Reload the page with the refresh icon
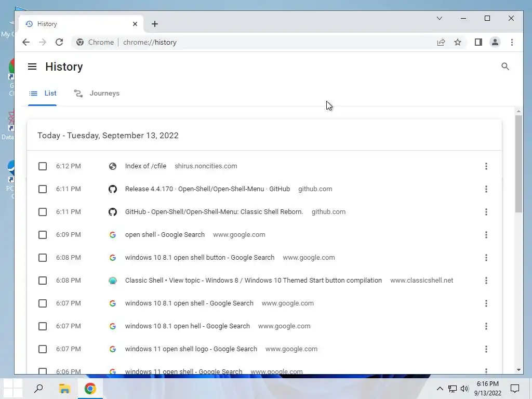The height and width of the screenshot is (399, 532). click(59, 42)
